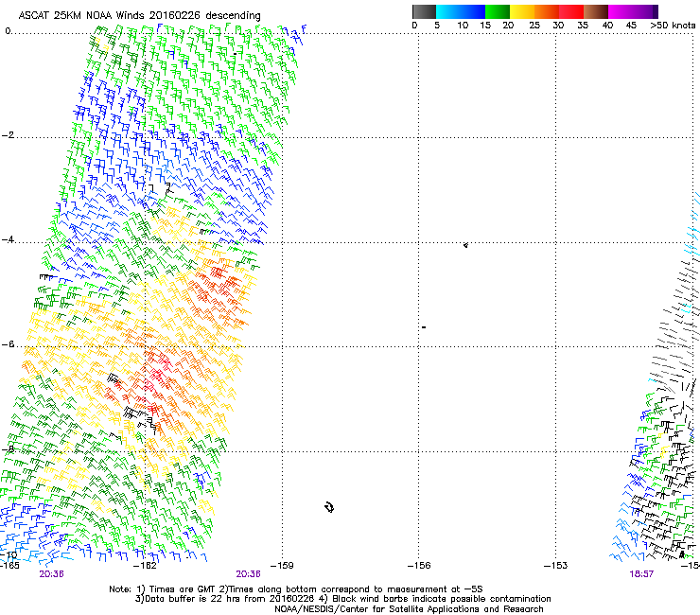This screenshot has width=700, height=615.
Task: Click the '-4' latitude axis label
Action: coord(8,239)
